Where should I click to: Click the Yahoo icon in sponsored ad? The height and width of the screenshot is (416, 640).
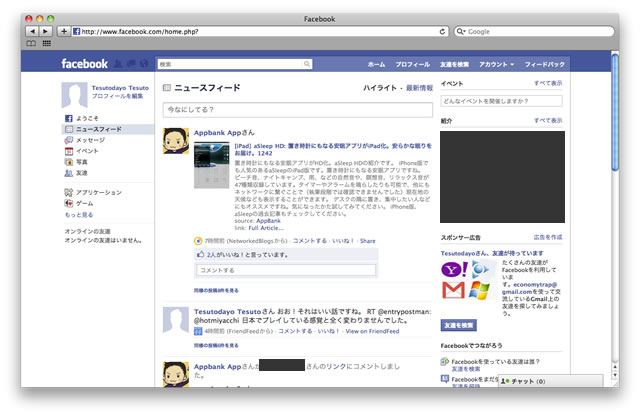pyautogui.click(x=454, y=269)
